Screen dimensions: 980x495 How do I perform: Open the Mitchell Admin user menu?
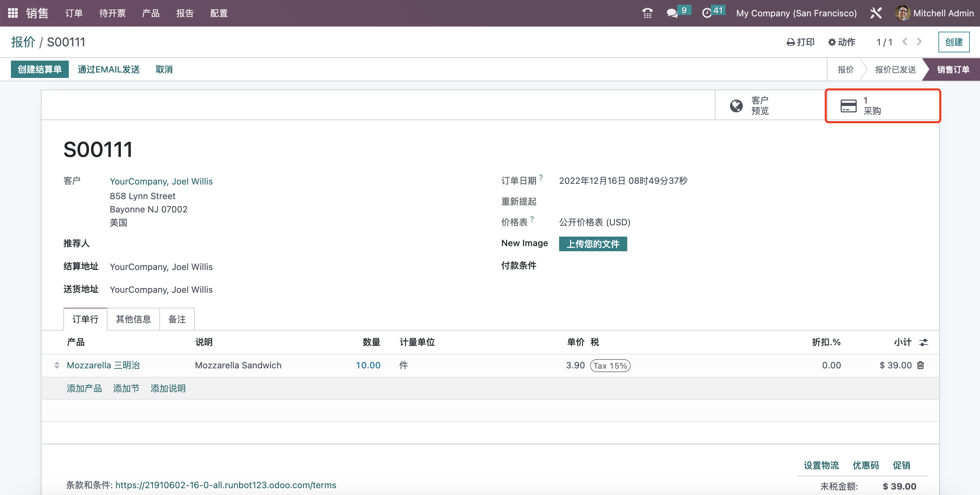coord(935,13)
